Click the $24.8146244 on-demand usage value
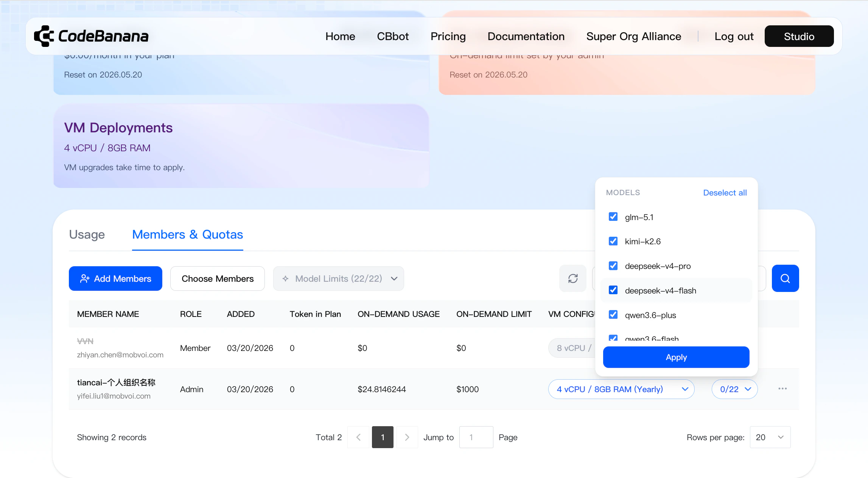The image size is (868, 478). coord(382,389)
